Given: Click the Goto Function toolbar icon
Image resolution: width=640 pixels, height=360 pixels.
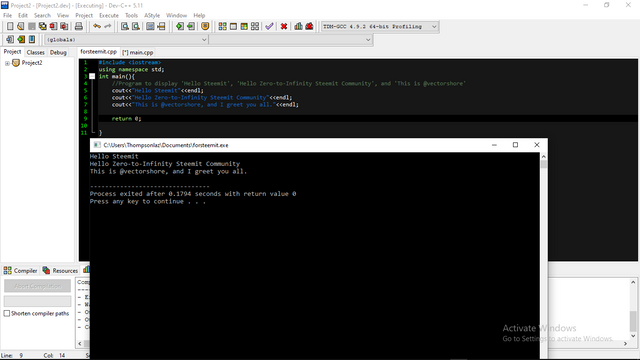Looking at the screenshot, I should [x=150, y=27].
